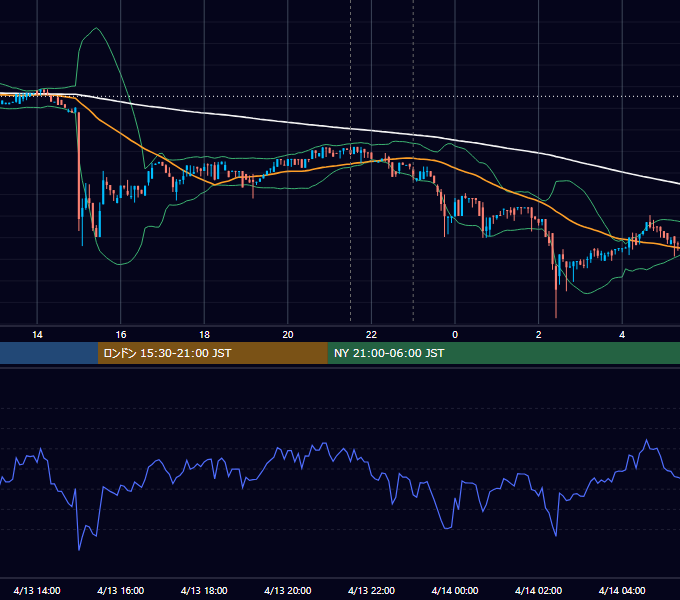
Task: Click the hour label 16 on price chart axis
Action: pos(121,335)
